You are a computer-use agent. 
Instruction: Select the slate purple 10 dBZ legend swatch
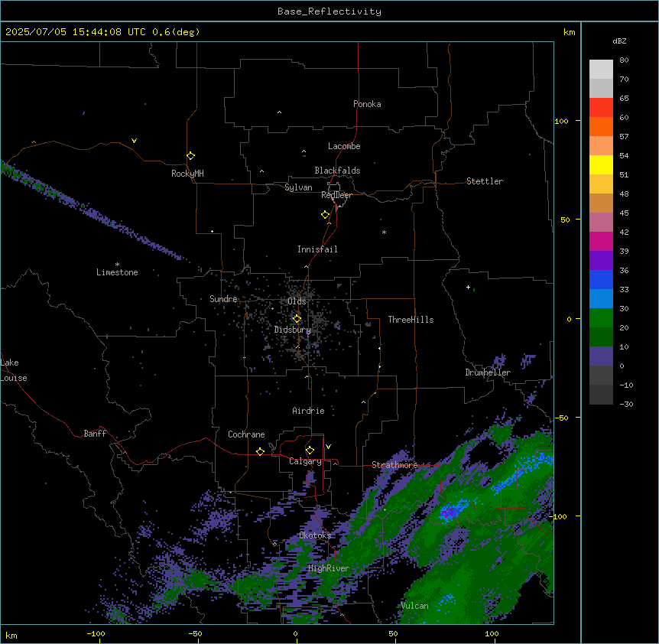click(601, 356)
